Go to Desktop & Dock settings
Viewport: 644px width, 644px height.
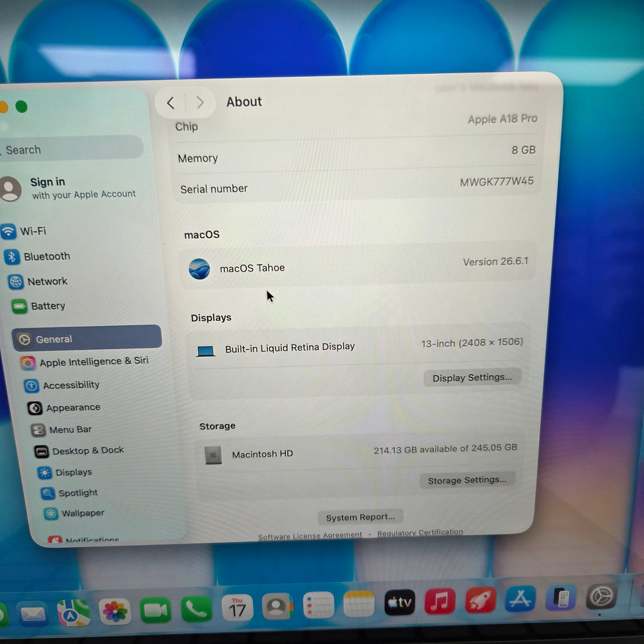tap(79, 451)
